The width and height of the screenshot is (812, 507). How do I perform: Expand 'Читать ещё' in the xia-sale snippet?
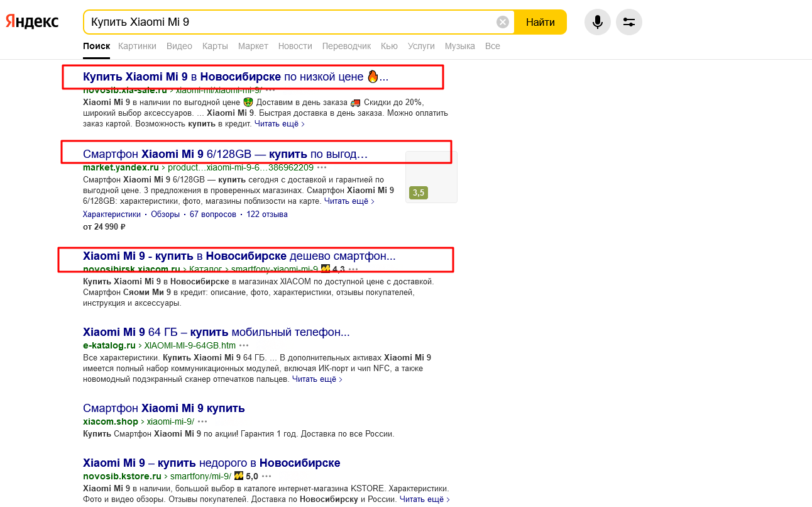point(280,124)
